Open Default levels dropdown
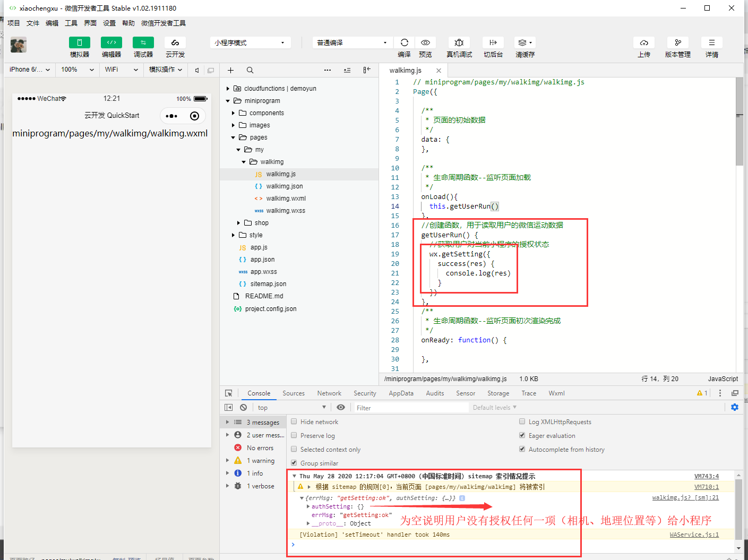This screenshot has height=560, width=748. click(494, 408)
